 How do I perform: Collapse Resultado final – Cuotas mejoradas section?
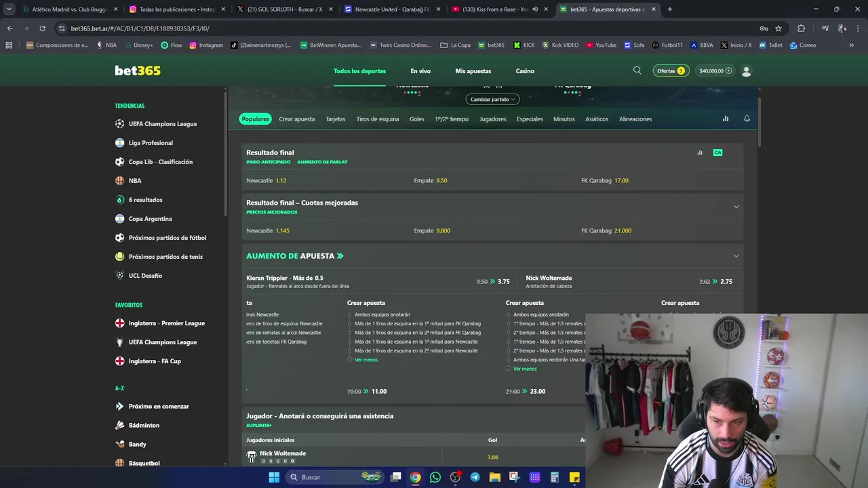pyautogui.click(x=736, y=207)
